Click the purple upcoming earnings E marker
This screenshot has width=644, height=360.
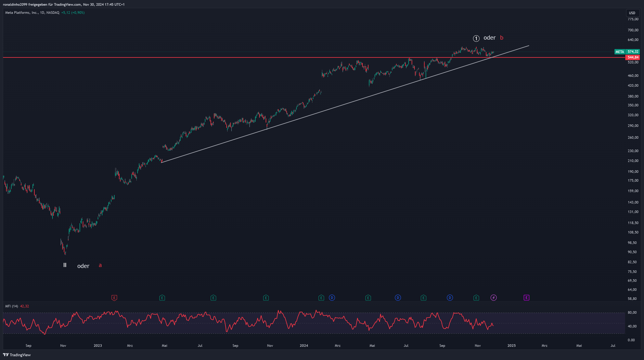[x=526, y=298]
